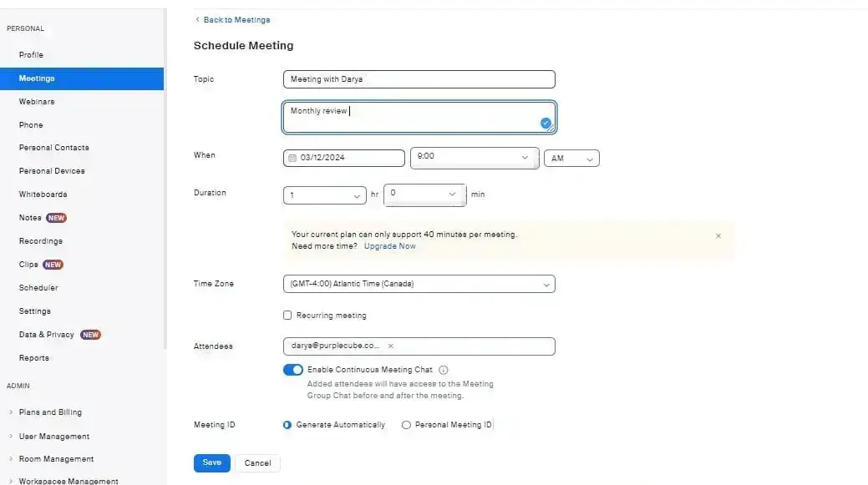
Task: Open the Time Zone dropdown
Action: point(419,285)
